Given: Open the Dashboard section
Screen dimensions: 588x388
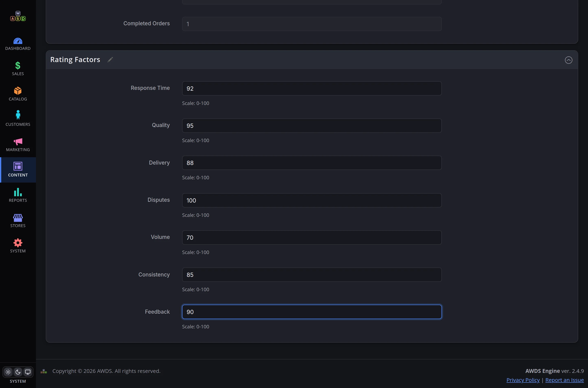Looking at the screenshot, I should click(x=18, y=44).
